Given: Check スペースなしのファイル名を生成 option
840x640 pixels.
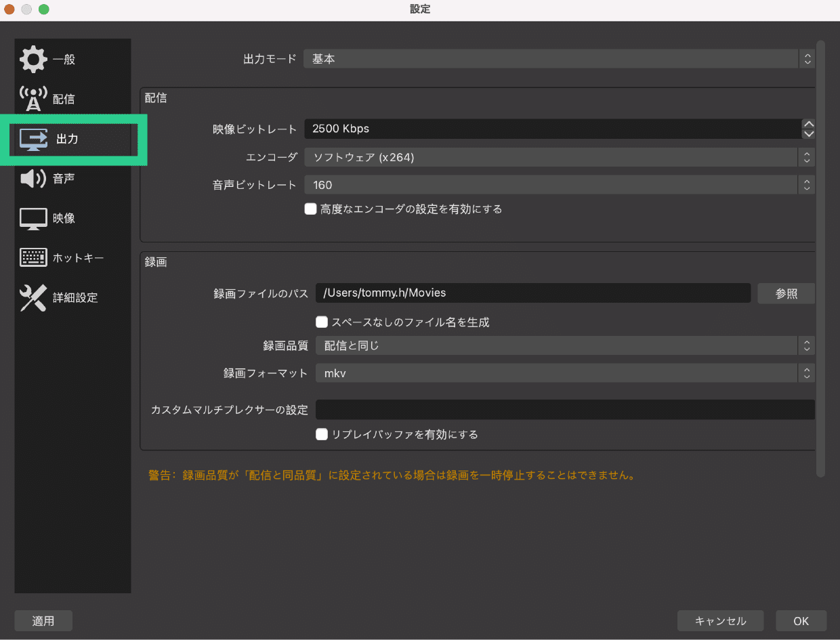Looking at the screenshot, I should (x=322, y=322).
